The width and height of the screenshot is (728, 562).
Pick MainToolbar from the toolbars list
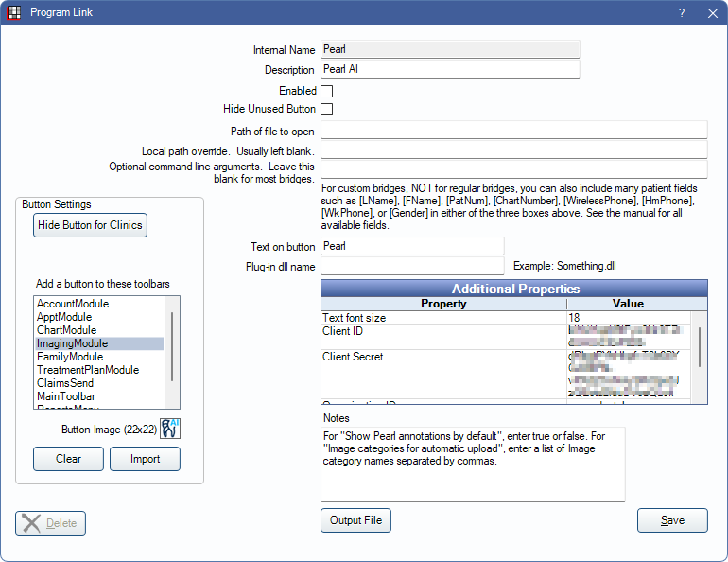click(x=66, y=396)
